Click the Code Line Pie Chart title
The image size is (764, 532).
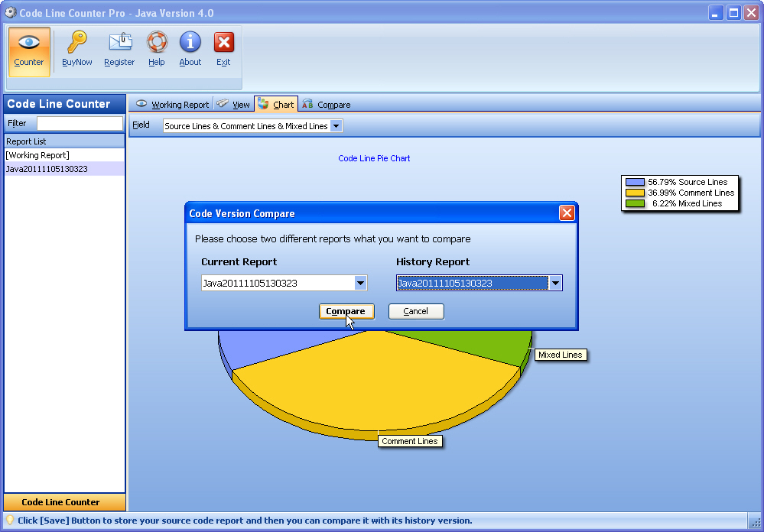tap(374, 158)
